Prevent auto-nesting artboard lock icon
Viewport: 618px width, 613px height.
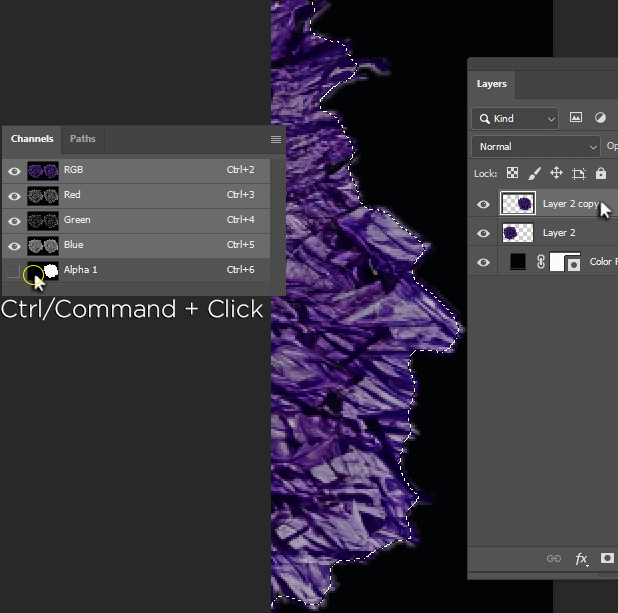(x=579, y=173)
